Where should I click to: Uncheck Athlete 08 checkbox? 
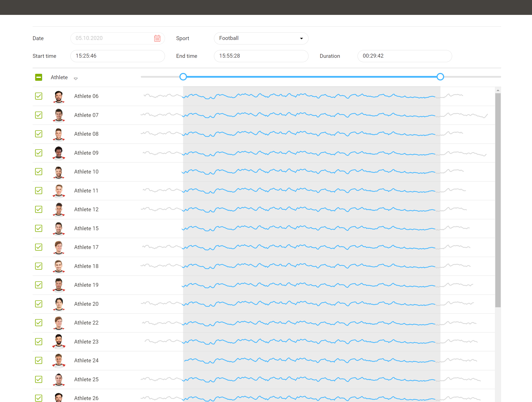(39, 134)
